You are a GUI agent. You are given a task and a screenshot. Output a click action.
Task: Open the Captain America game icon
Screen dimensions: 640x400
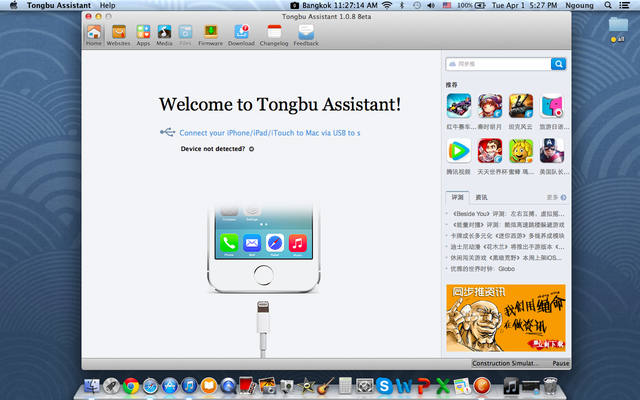pyautogui.click(x=552, y=151)
